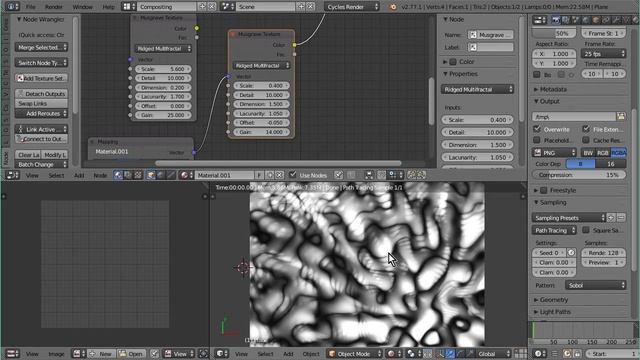Viewport: 640px width, 360px height.
Task: Click the Add Texture Setup button
Action: coord(41,78)
